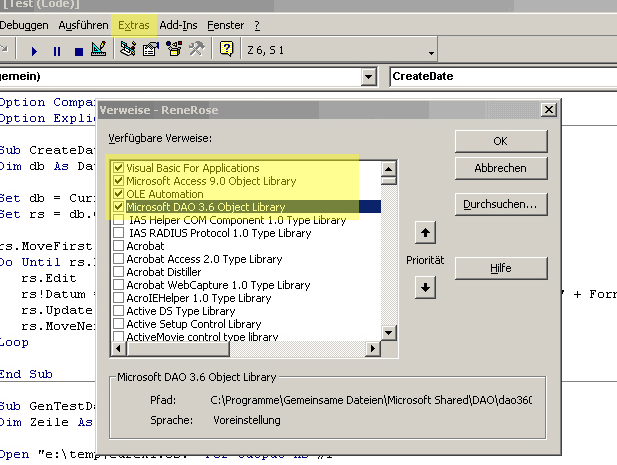Screen dimensions: 617x465
Task: Toggle Design Mode icon in toolbar
Action: tap(98, 49)
